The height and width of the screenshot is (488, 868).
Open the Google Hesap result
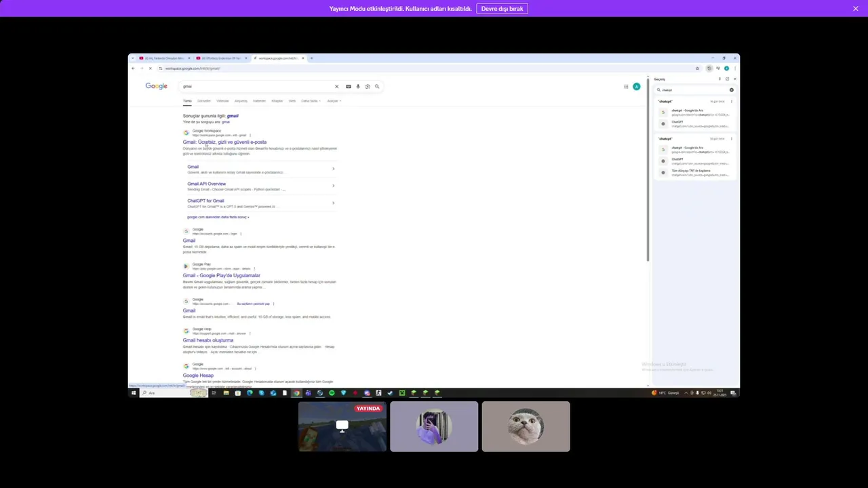click(x=198, y=375)
